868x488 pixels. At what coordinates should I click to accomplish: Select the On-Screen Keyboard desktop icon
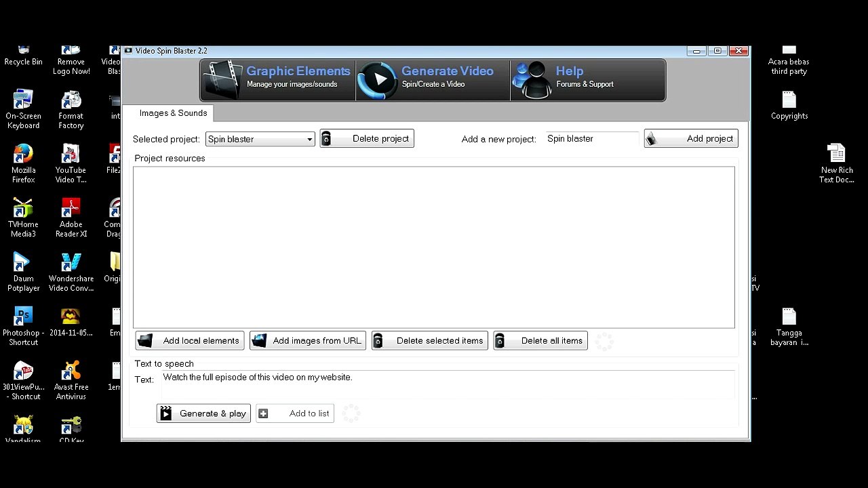[23, 109]
